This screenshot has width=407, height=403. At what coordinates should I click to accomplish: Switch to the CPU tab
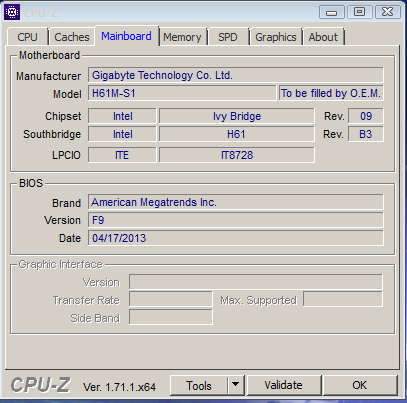click(x=28, y=37)
